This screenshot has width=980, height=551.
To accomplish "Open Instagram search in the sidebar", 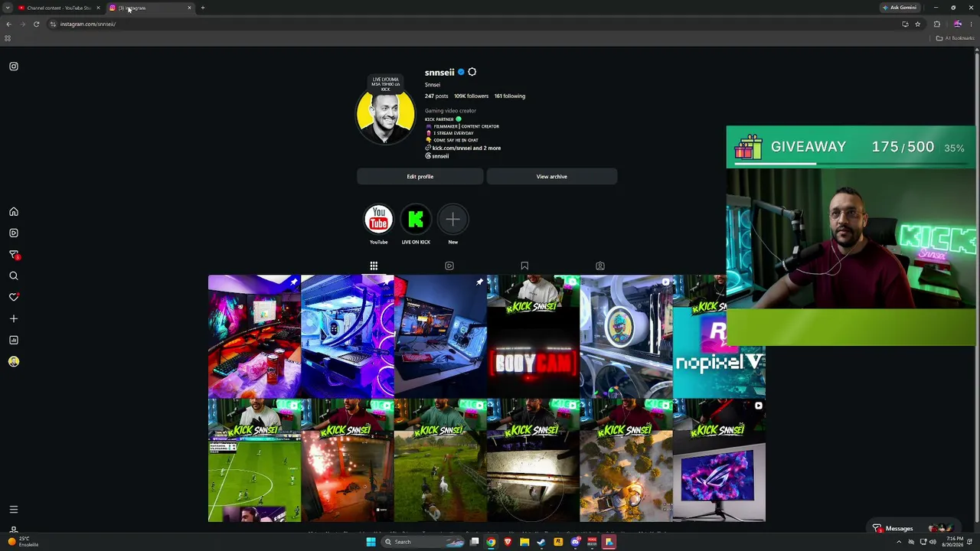I will [x=14, y=276].
